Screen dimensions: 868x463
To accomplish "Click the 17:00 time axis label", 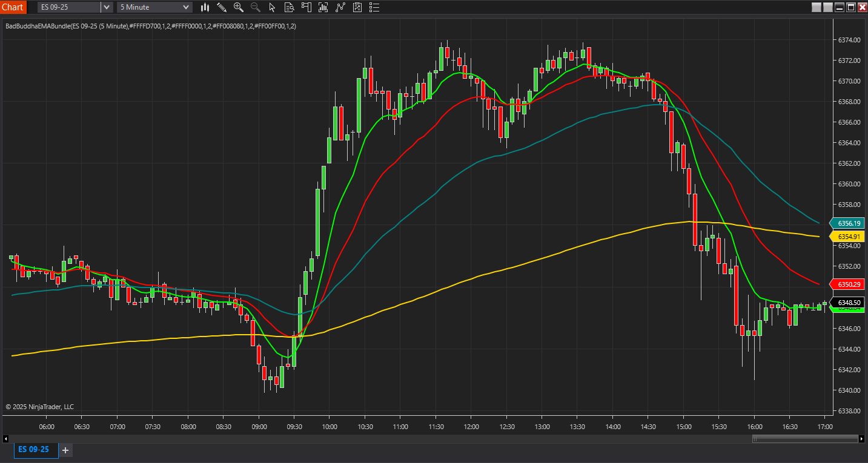I will tap(825, 427).
